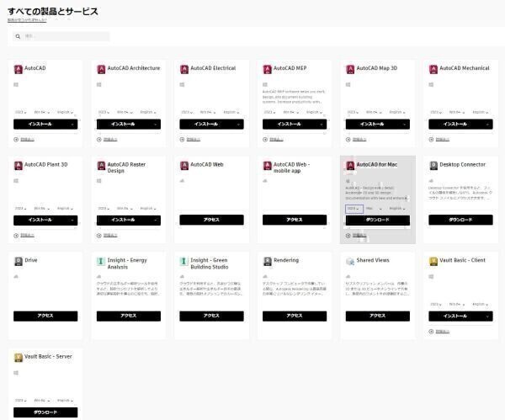Expand the AutoCAD install button arrow
Screen dimensions: 505x420
coord(72,125)
